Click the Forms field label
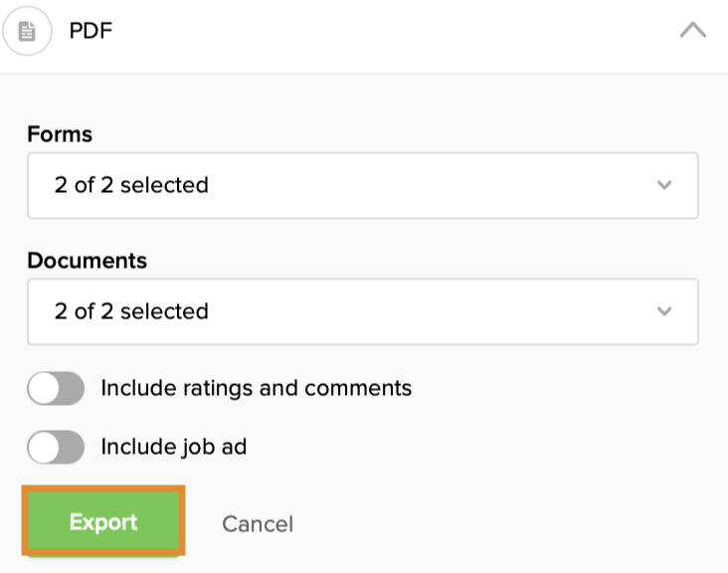This screenshot has height=573, width=728. tap(60, 134)
